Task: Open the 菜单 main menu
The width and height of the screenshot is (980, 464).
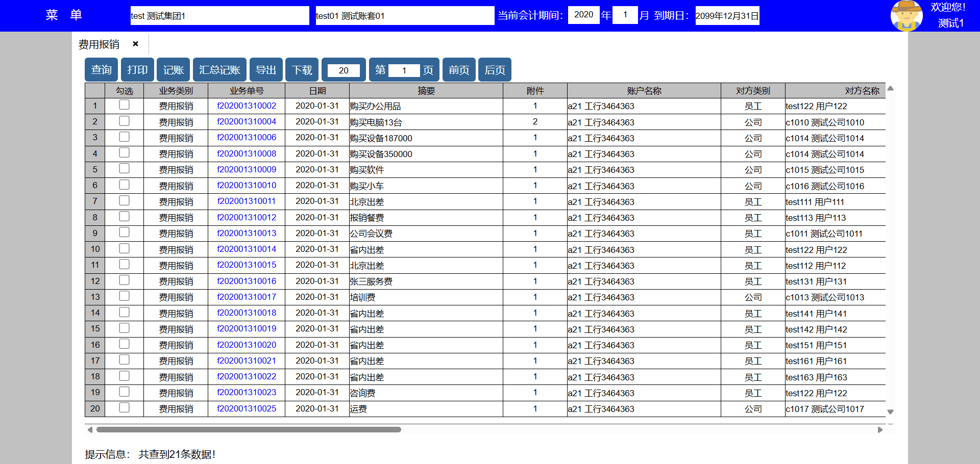Action: (x=64, y=15)
